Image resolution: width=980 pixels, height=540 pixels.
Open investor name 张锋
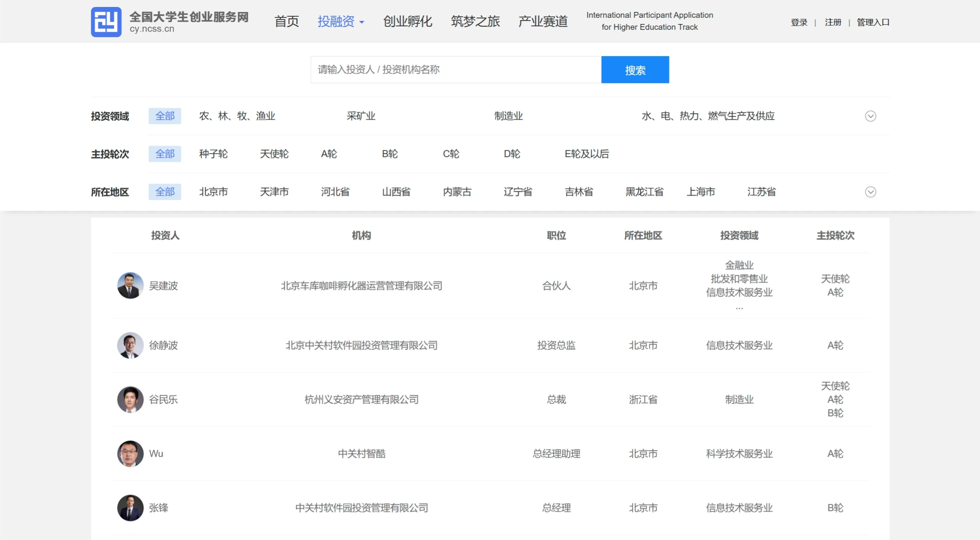(159, 508)
